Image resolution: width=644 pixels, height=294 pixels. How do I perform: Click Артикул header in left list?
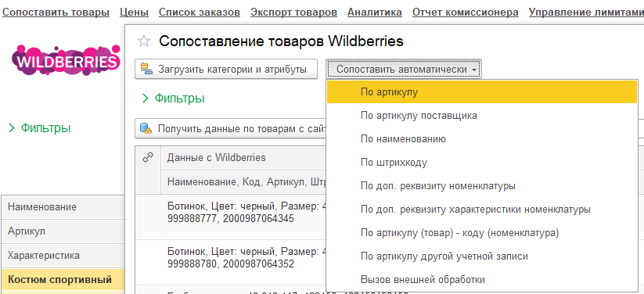pos(63,231)
